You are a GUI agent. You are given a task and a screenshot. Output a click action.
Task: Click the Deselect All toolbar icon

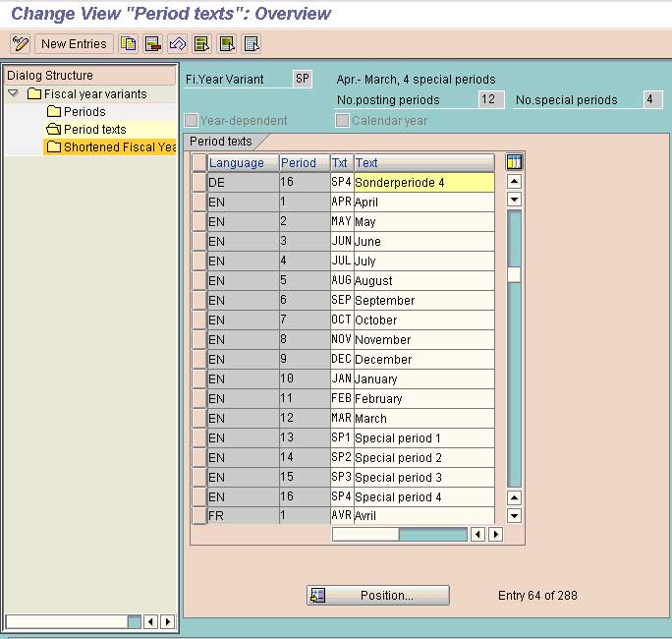252,43
